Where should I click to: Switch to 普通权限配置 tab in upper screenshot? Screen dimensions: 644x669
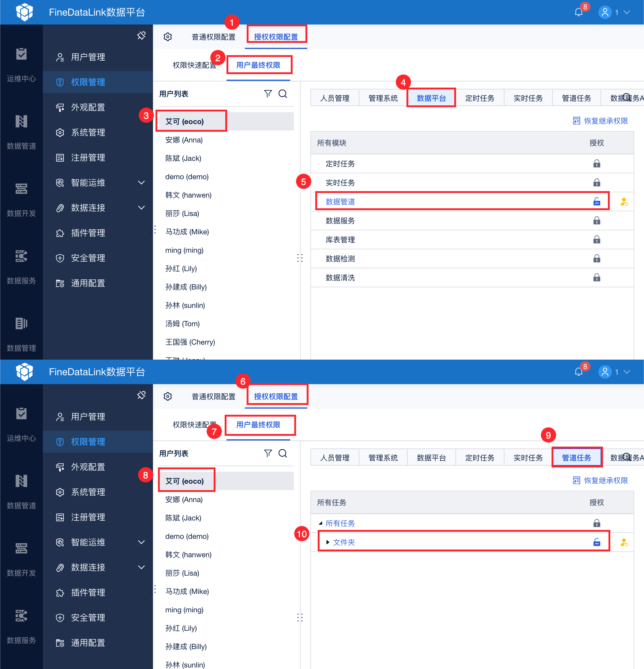pos(214,37)
